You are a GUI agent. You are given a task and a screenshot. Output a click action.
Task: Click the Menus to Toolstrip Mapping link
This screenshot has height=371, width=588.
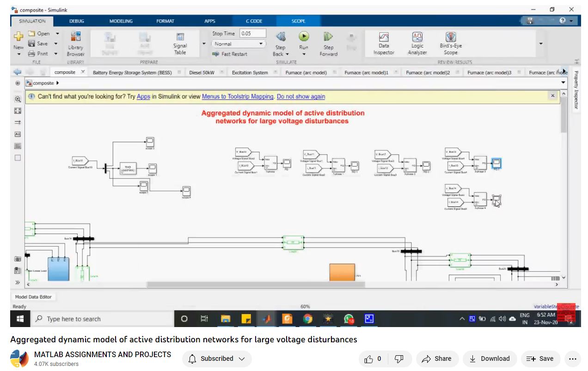pos(238,97)
